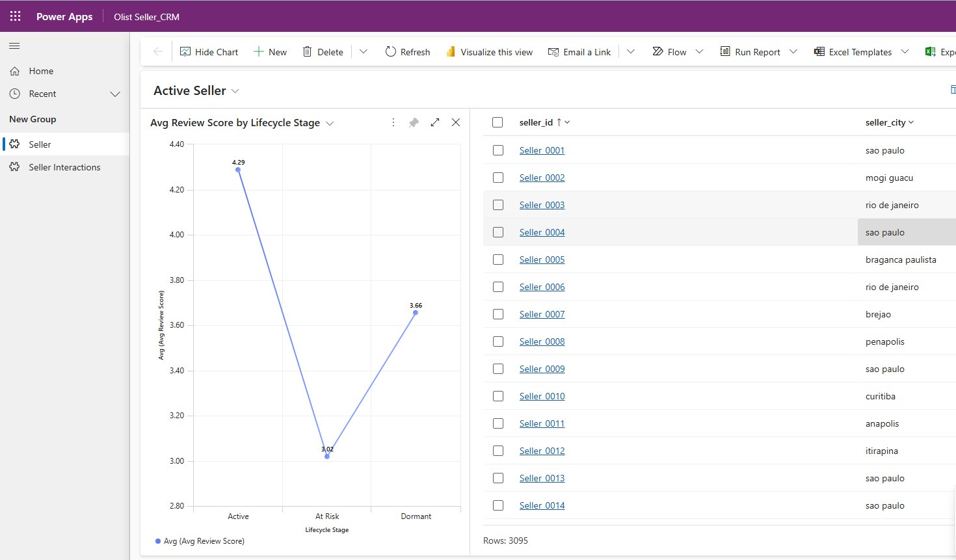The width and height of the screenshot is (956, 560).
Task: Open the chart selector dropdown chevron
Action: click(x=330, y=123)
